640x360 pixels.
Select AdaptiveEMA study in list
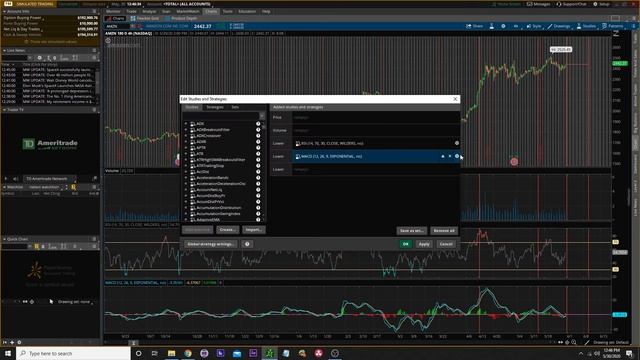[x=208, y=220]
